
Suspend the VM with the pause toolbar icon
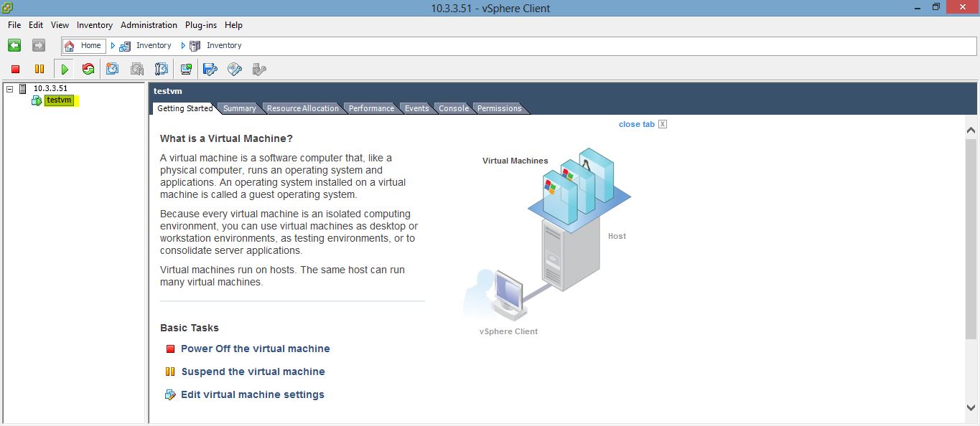[39, 69]
